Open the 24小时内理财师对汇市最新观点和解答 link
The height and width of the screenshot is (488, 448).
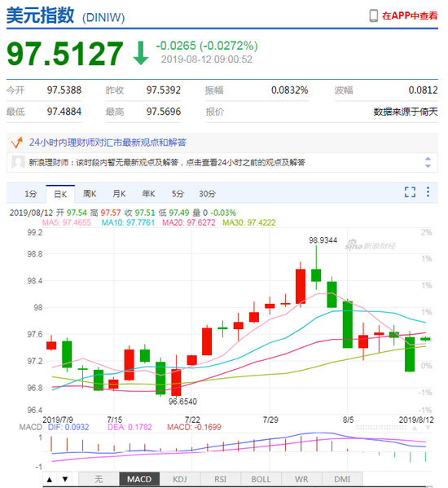click(108, 143)
